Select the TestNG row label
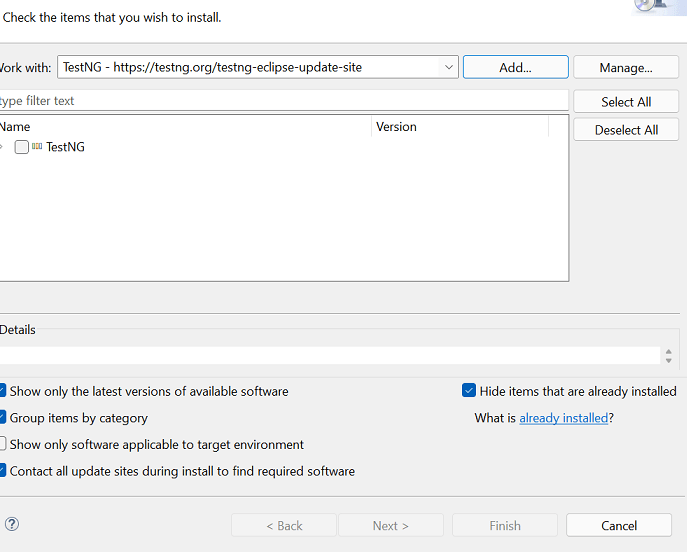 click(65, 147)
